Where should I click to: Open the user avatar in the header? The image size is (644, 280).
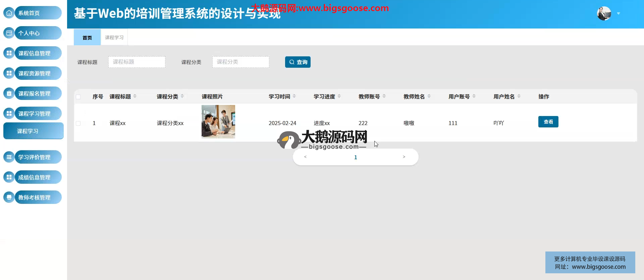click(604, 14)
